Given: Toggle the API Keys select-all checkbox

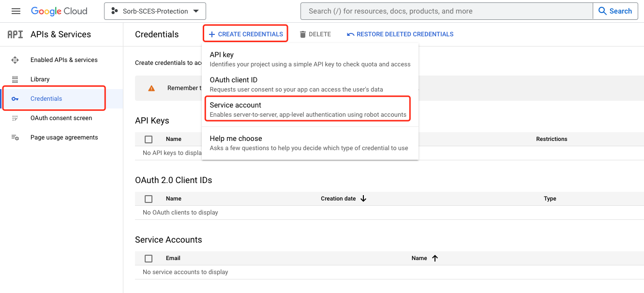Looking at the screenshot, I should (x=149, y=139).
